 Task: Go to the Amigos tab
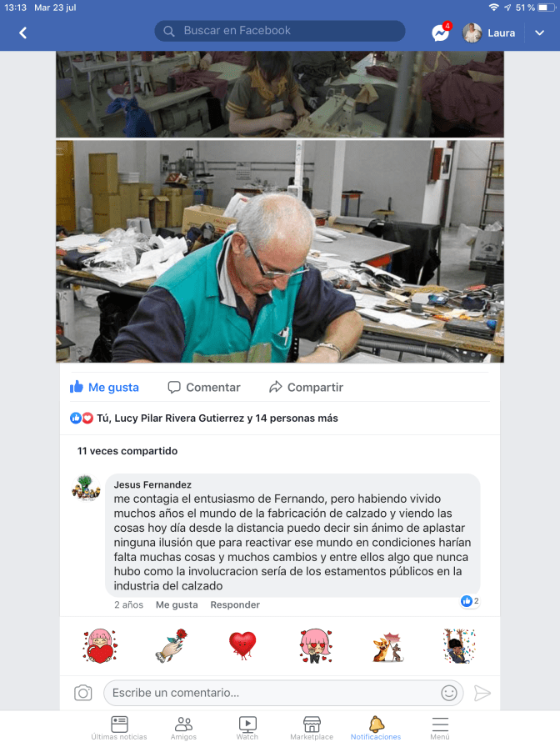click(183, 729)
